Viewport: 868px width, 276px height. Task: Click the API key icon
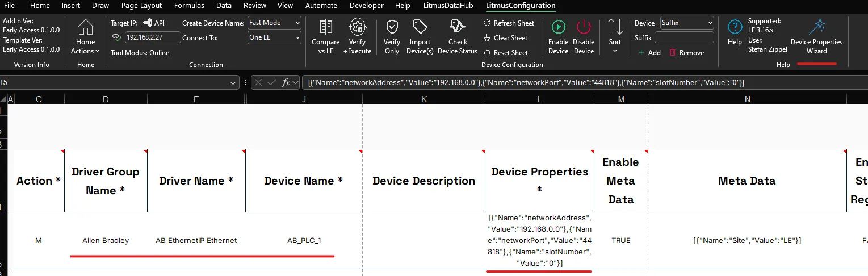coord(148,23)
